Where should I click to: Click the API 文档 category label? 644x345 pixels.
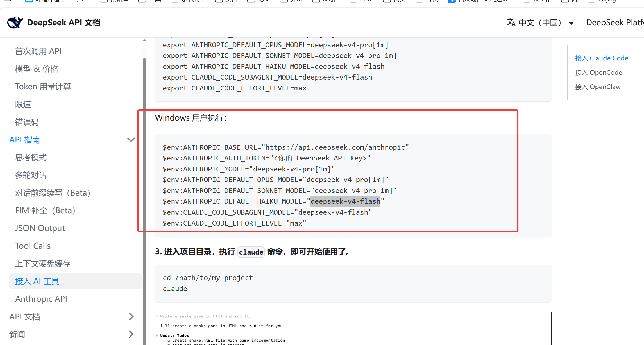coord(25,317)
